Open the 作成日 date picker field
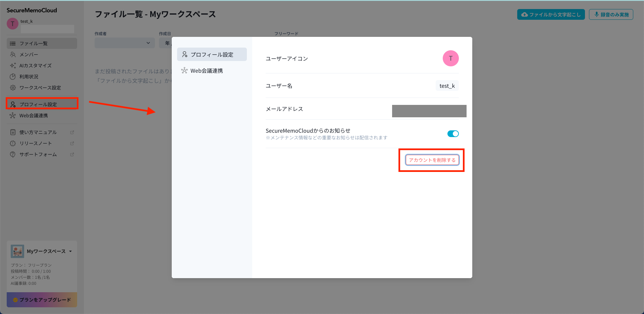The width and height of the screenshot is (644, 314). point(166,43)
